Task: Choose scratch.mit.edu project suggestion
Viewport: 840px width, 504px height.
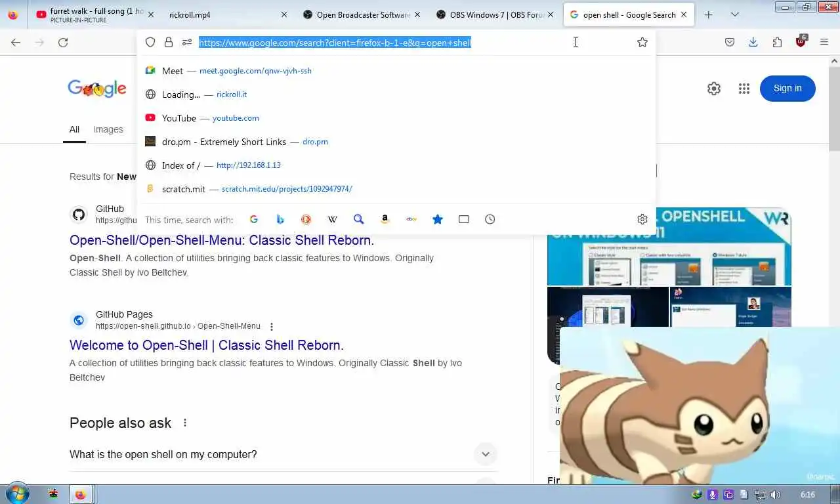Action: tap(396, 189)
